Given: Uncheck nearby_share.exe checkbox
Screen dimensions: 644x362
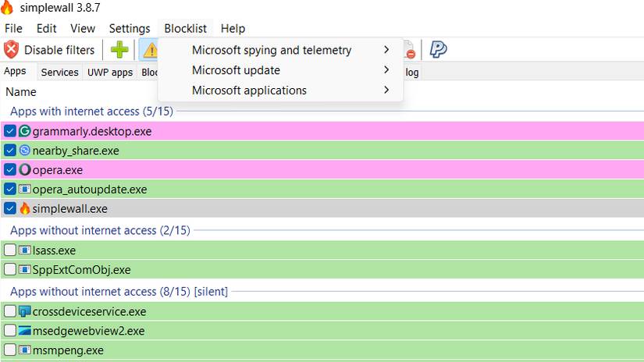Looking at the screenshot, I should pyautogui.click(x=10, y=151).
